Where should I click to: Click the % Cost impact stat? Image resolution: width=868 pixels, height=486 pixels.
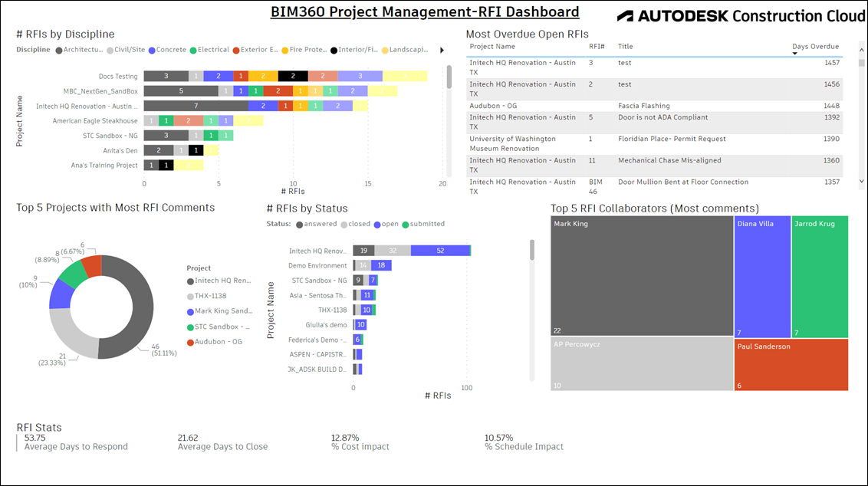[x=360, y=442]
